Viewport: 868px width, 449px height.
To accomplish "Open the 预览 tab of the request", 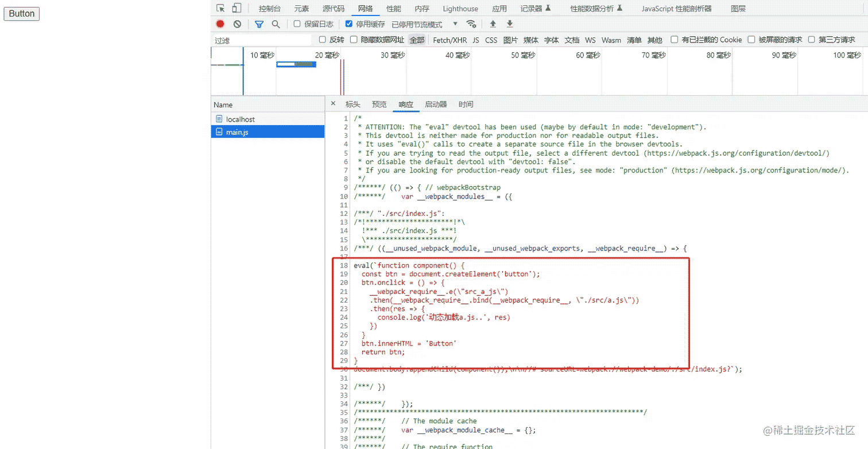I will [379, 104].
